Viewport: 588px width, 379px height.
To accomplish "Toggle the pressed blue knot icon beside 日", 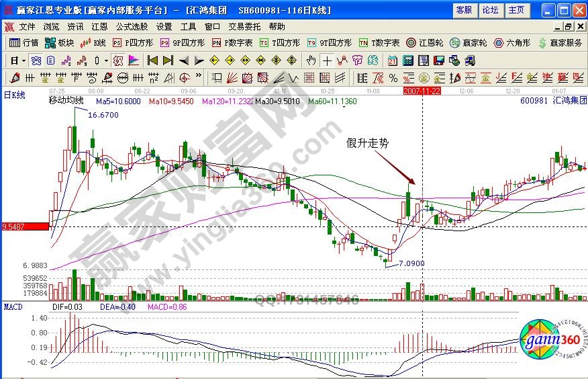I will coord(37,60).
